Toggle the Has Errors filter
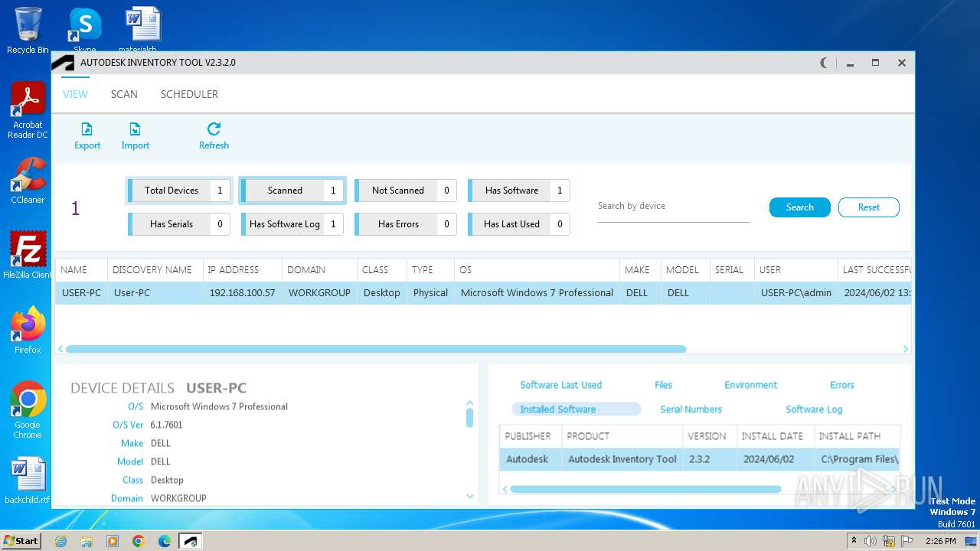The width and height of the screenshot is (980, 551). (x=406, y=224)
